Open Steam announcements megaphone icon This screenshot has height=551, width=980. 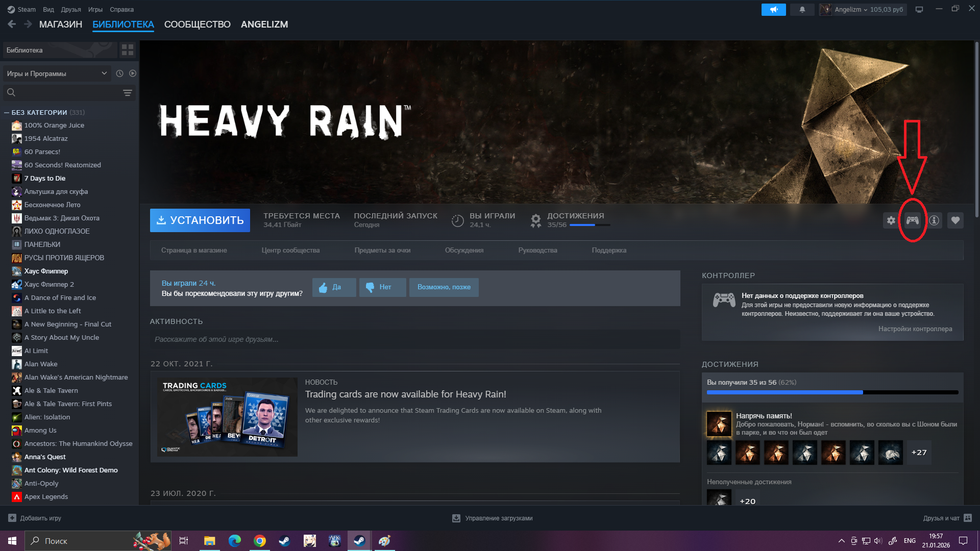[x=774, y=10]
